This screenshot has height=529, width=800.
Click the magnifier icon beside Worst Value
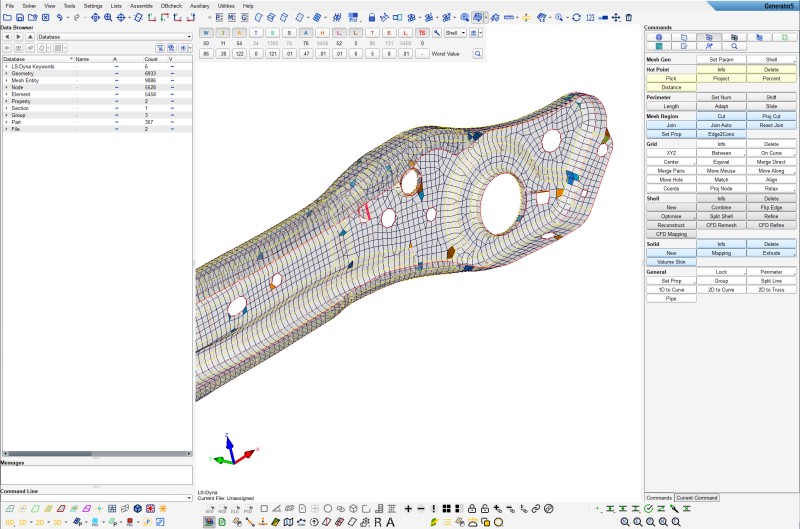pyautogui.click(x=477, y=53)
